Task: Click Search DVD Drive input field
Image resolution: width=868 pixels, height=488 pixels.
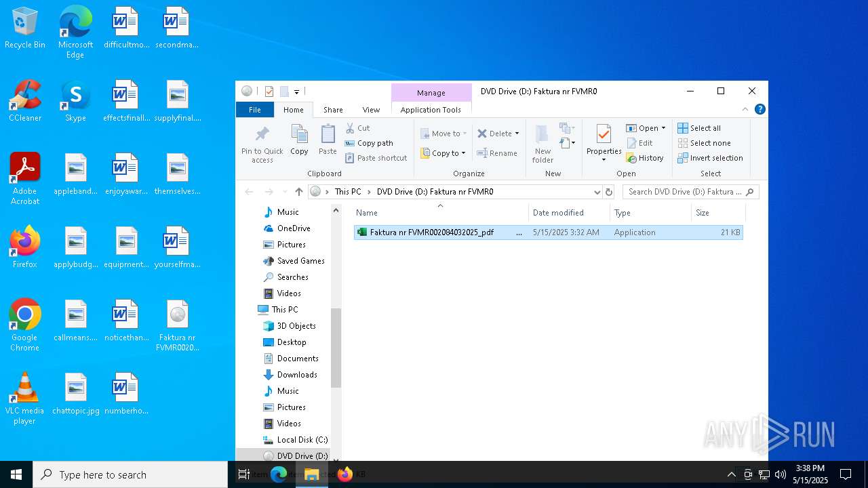Action: tap(690, 192)
